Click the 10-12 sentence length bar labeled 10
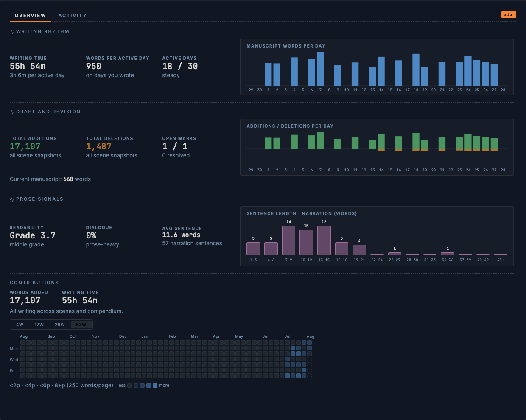The width and height of the screenshot is (526, 420). [x=306, y=242]
